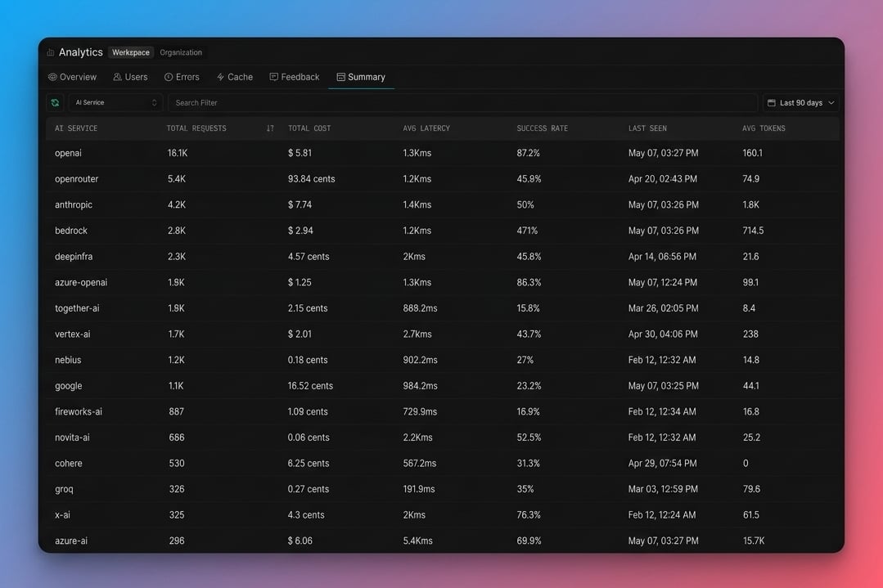Click cohere last seen Apr 29, 07:54 PM
Viewport: 883px width, 588px height.
click(663, 464)
